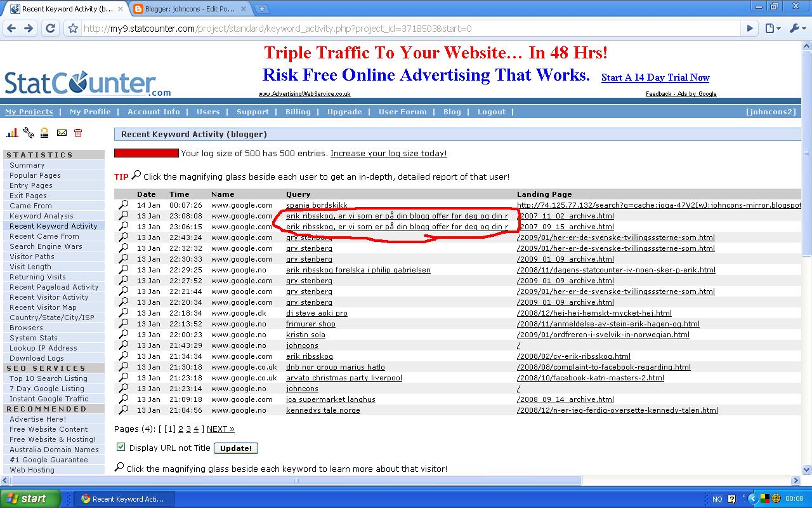812x508 pixels.
Task: Click the browser Forward arrow
Action: point(29,29)
